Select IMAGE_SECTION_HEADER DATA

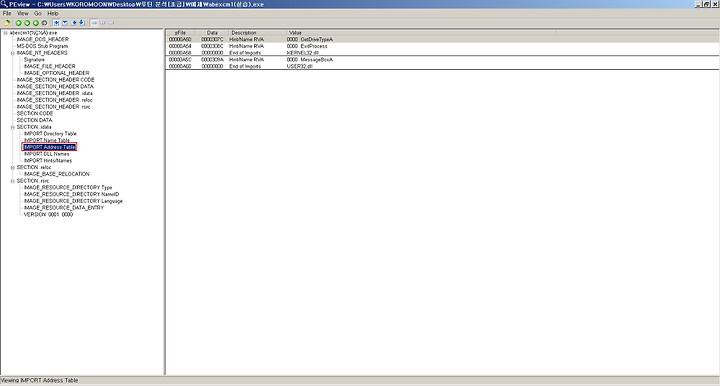[x=55, y=86]
